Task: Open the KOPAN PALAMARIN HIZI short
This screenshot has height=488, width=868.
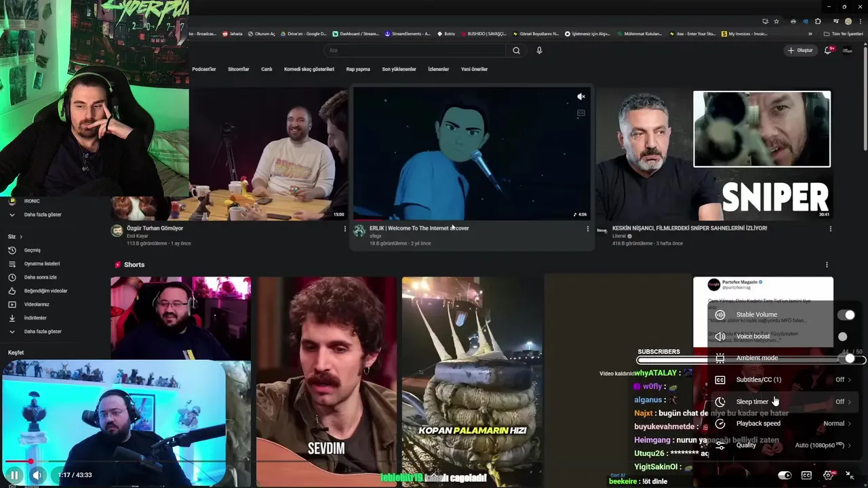Action: coord(472,382)
